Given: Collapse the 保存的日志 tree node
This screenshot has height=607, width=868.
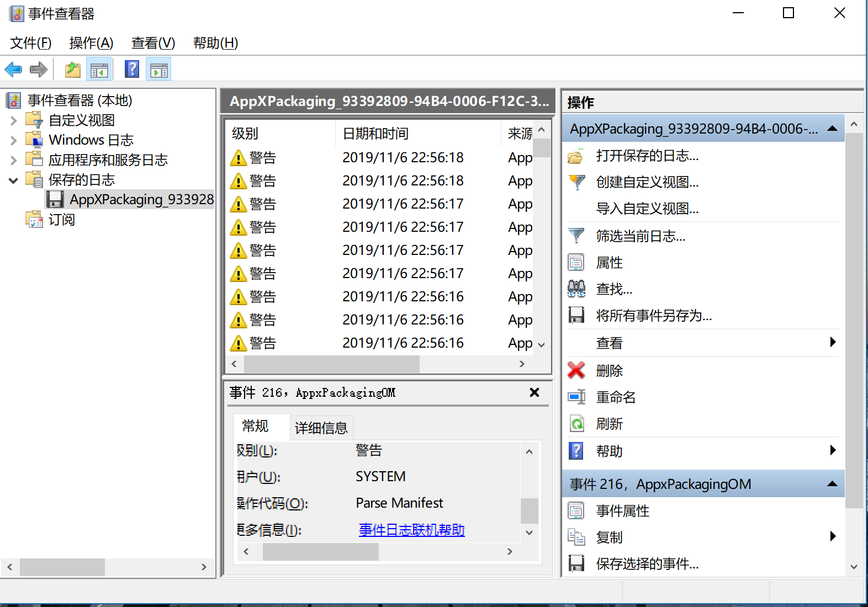Looking at the screenshot, I should point(14,180).
